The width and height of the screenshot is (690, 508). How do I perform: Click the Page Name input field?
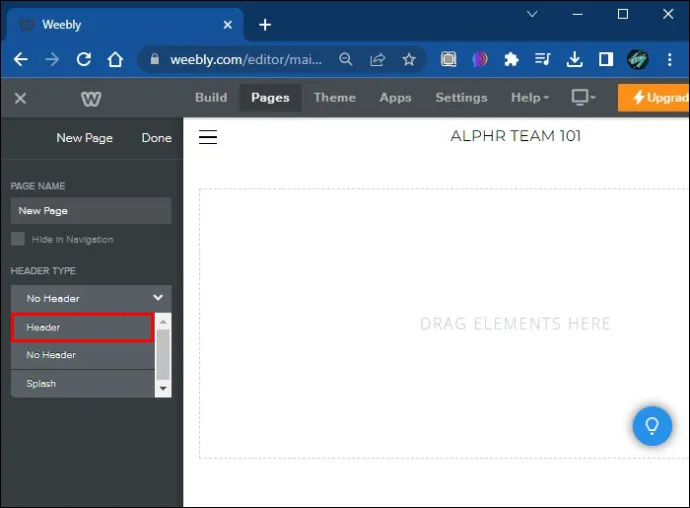point(91,210)
